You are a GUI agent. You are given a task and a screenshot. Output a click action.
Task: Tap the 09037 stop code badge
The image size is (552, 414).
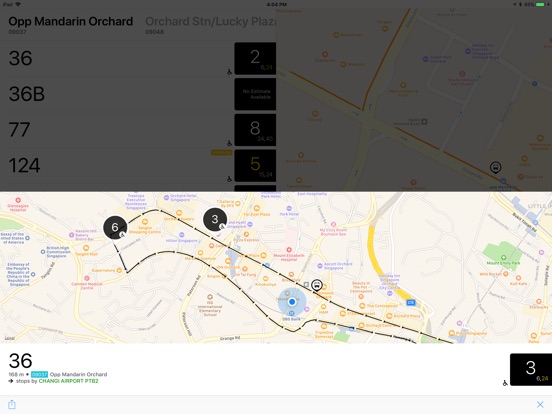point(39,374)
